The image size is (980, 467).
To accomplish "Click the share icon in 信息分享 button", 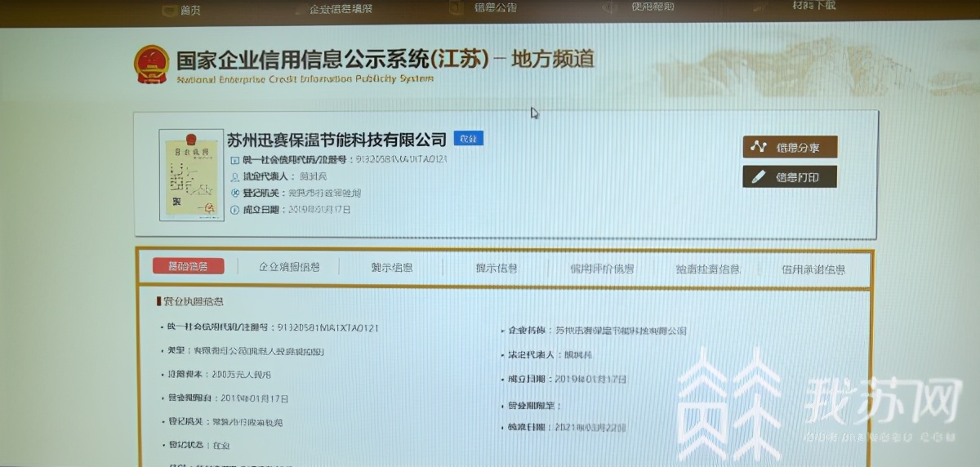I will pyautogui.click(x=759, y=147).
